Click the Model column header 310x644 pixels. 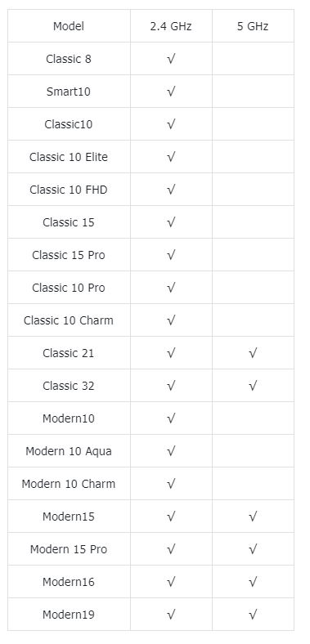[x=69, y=26]
